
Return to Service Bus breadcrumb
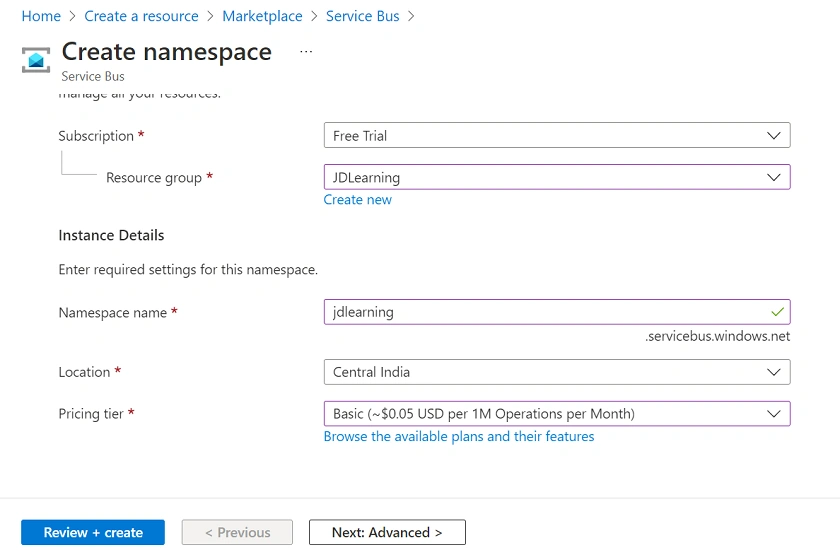point(363,16)
